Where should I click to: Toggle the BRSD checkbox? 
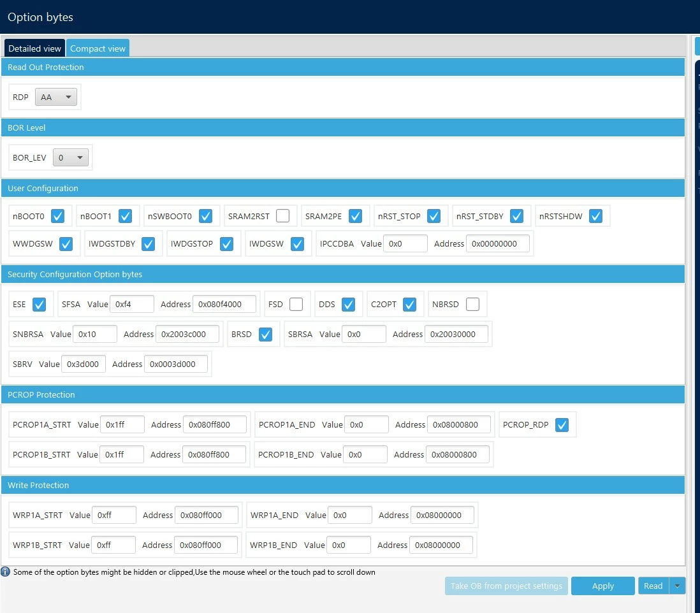click(266, 334)
